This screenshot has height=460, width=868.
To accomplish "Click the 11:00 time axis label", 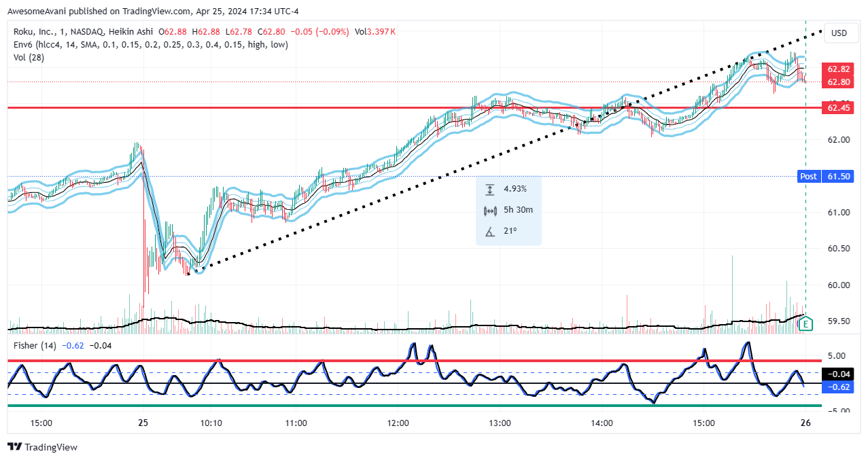I will pos(296,423).
